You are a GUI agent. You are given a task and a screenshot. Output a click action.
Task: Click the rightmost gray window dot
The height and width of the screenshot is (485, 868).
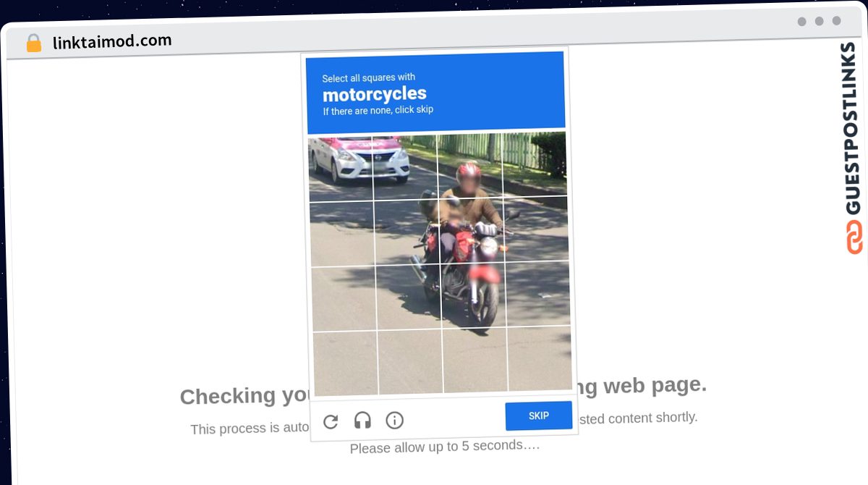coord(836,21)
